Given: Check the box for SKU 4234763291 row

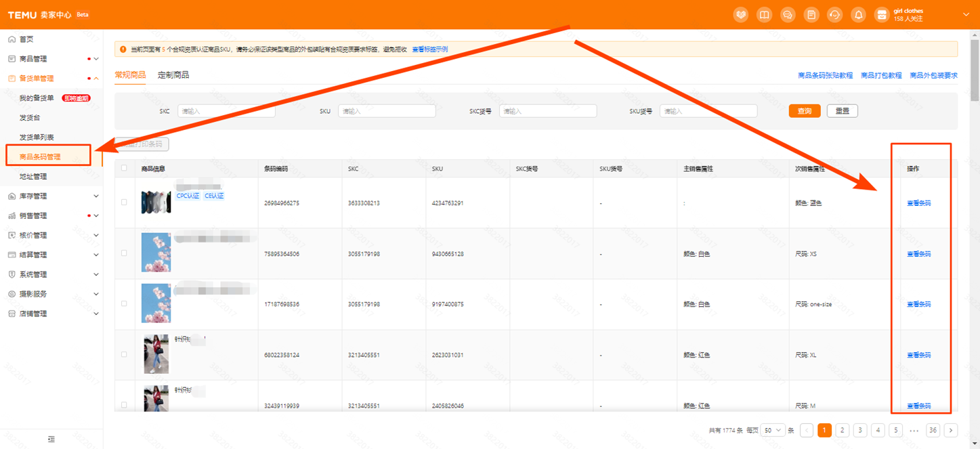Looking at the screenshot, I should (x=123, y=202).
